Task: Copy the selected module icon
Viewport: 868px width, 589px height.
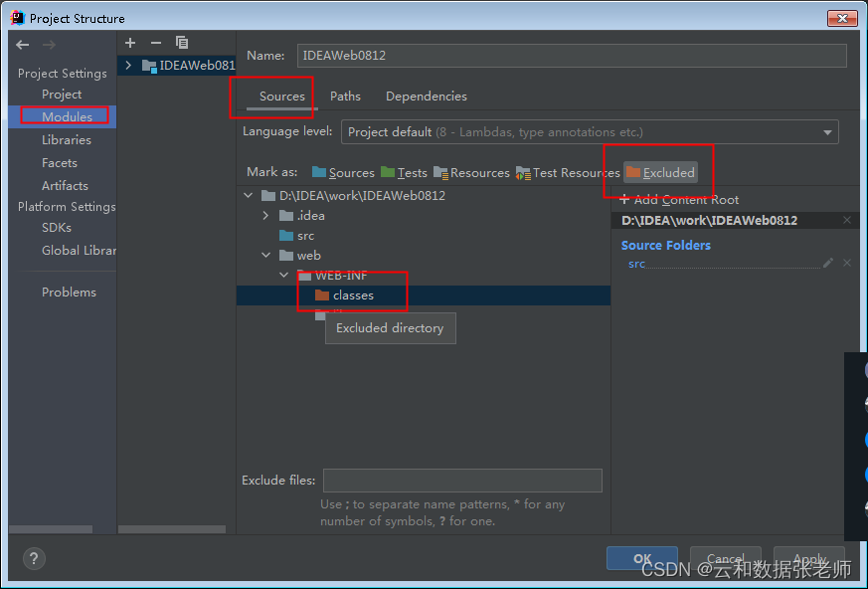Action: click(x=182, y=43)
